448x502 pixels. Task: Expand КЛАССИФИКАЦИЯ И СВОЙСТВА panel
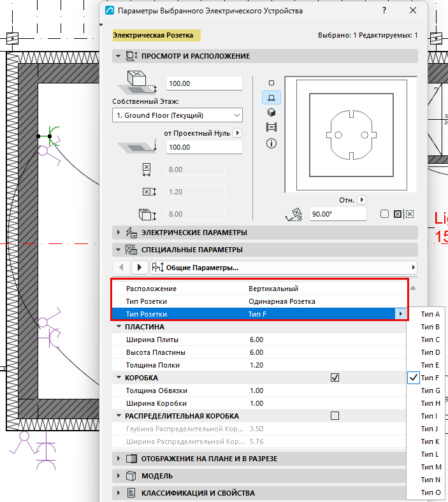118,493
